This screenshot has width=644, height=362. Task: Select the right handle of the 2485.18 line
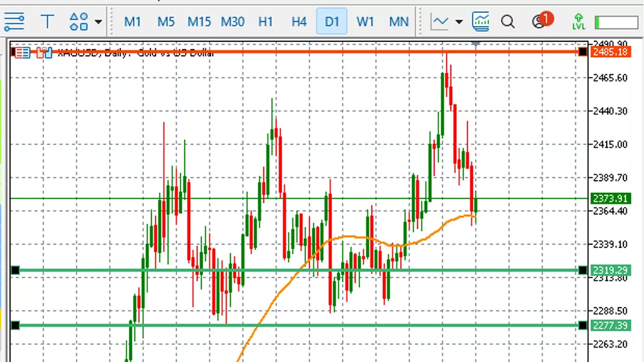(583, 52)
